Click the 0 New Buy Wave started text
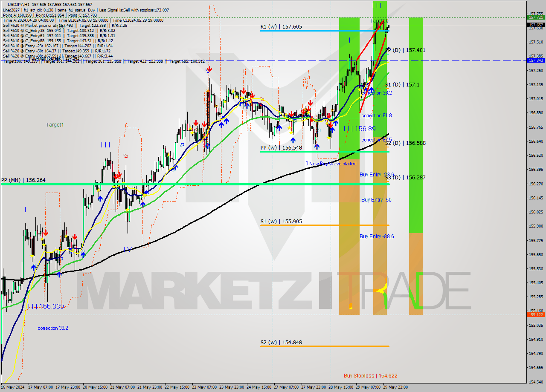 [331, 164]
